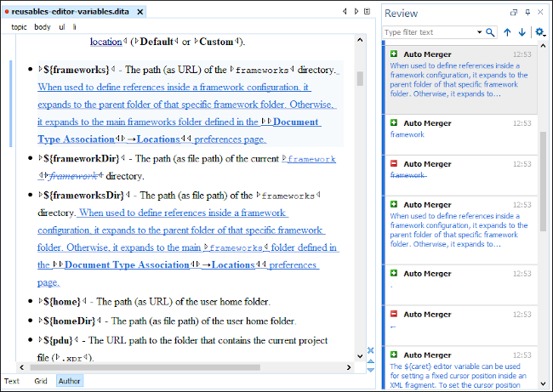Screen dimensions: 553x392
Task: Click the search icon in Review filter
Action: [x=489, y=32]
